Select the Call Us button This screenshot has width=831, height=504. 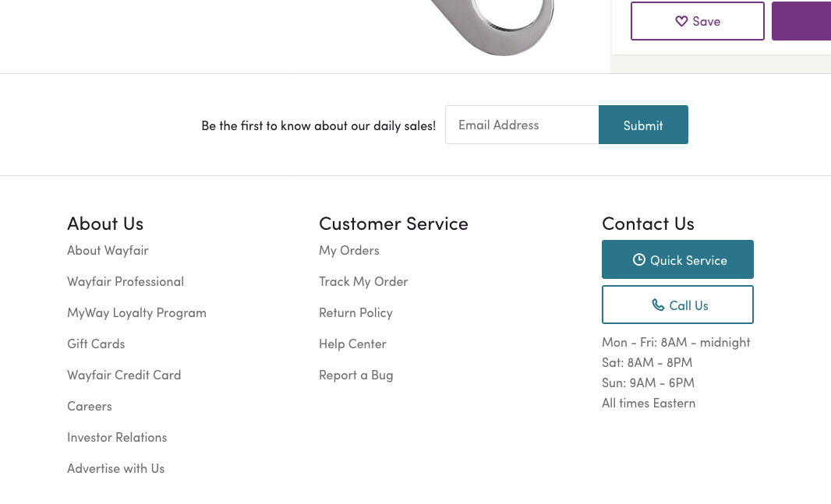677,305
